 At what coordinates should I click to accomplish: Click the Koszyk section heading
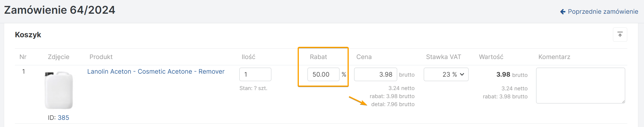tap(28, 35)
